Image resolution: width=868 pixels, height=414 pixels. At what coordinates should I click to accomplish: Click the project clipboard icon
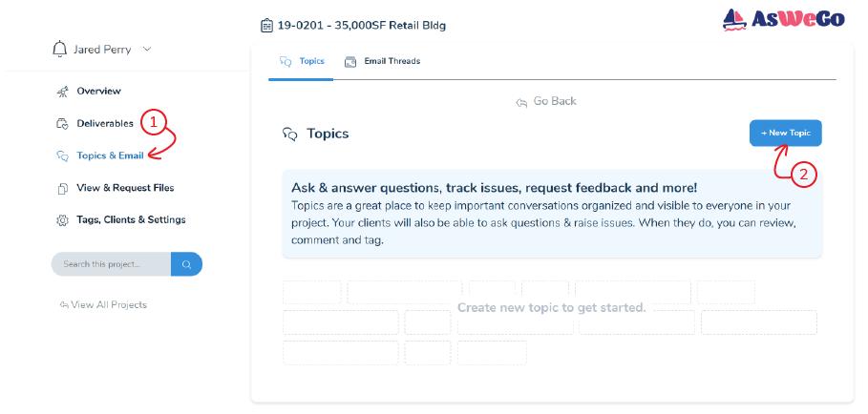(x=266, y=26)
